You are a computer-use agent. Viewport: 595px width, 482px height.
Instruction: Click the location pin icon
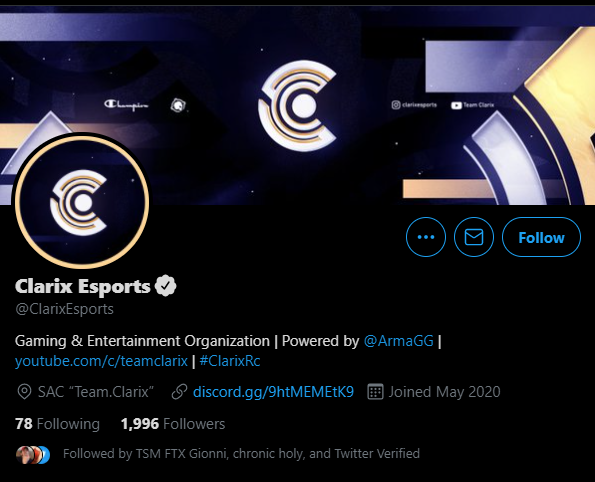coord(24,392)
